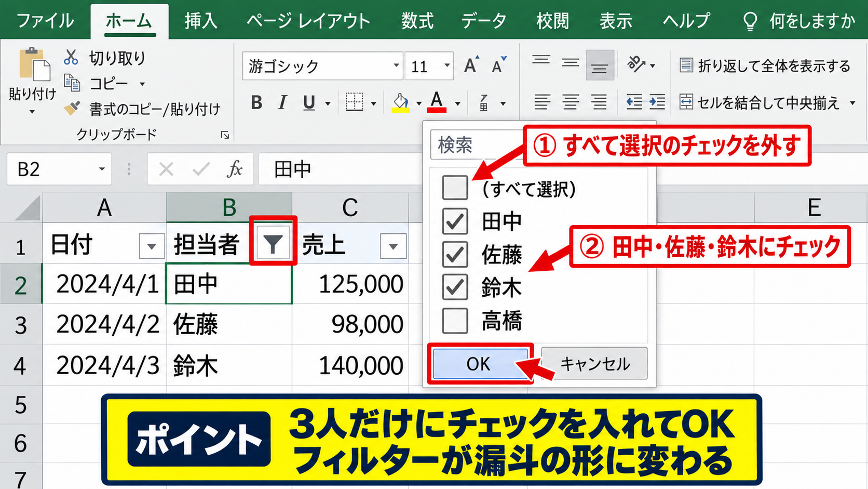Expand the Name Box dropdown arrow
Screen dimensions: 868x489
[102, 169]
